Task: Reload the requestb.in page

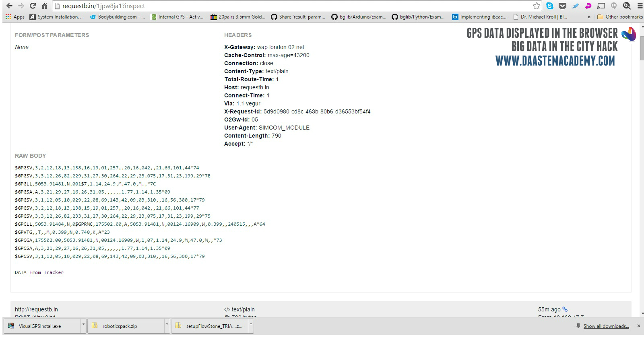Action: pos(33,6)
